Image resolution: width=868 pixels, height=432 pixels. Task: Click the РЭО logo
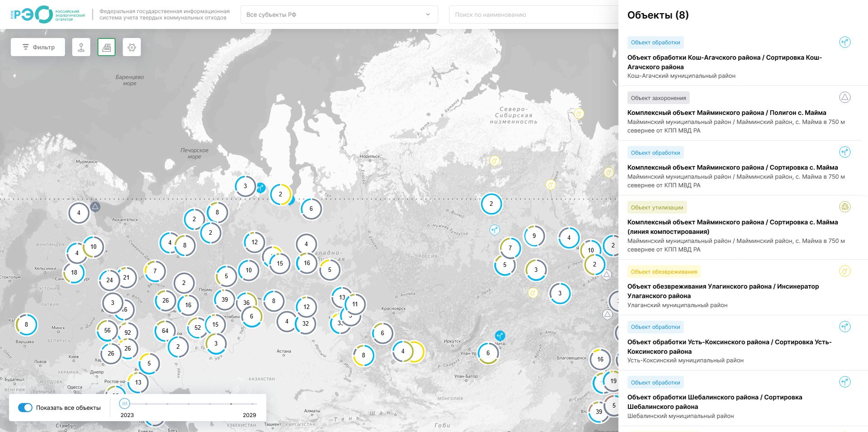coord(47,14)
